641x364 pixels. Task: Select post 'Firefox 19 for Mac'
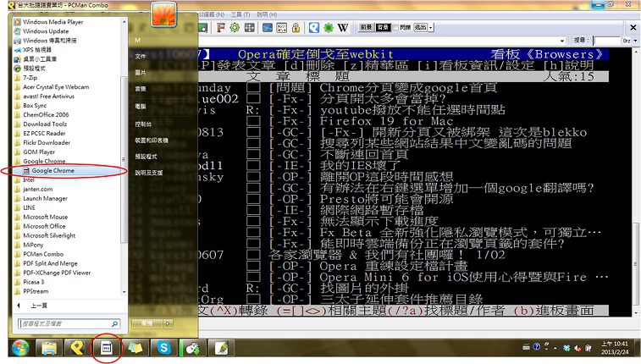pos(386,121)
